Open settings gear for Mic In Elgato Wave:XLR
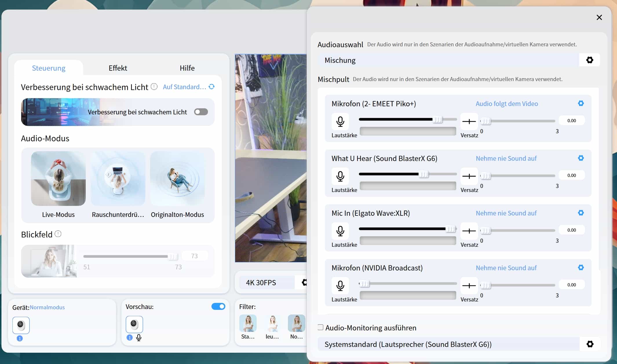 (x=581, y=213)
